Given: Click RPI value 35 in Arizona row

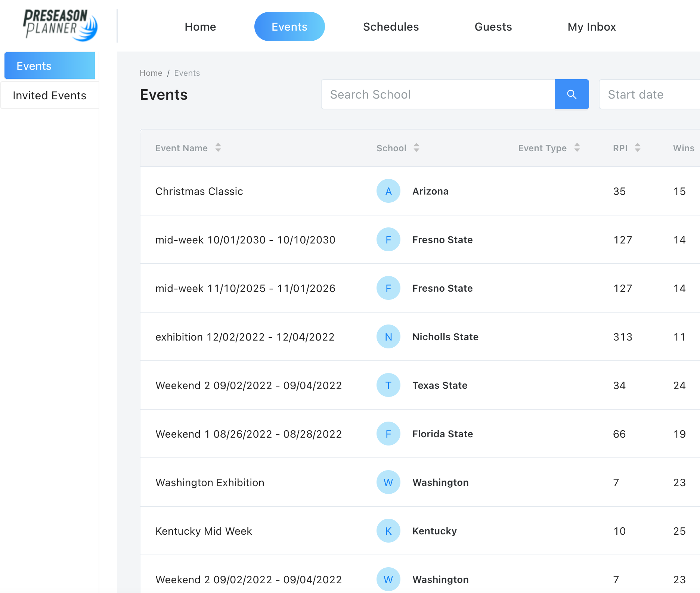Looking at the screenshot, I should 619,191.
